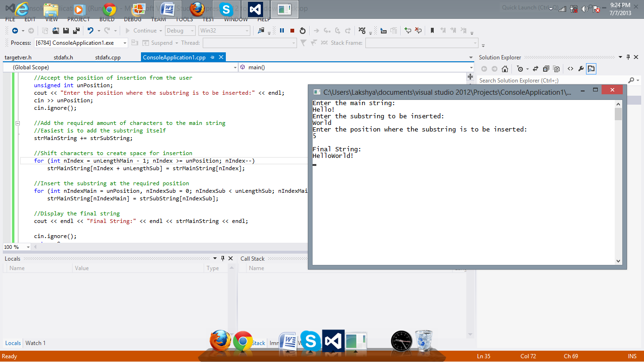Open Properties via wrench icon in Solution Explorer
This screenshot has height=362, width=644.
tap(581, 68)
